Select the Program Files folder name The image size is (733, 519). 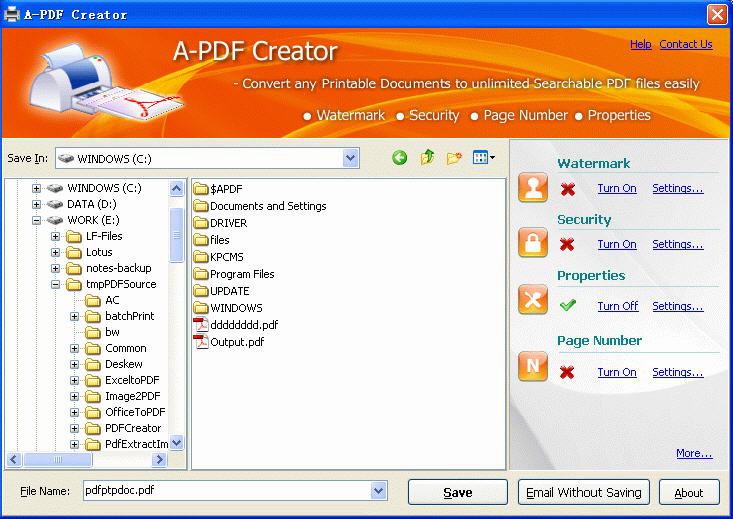tap(242, 274)
